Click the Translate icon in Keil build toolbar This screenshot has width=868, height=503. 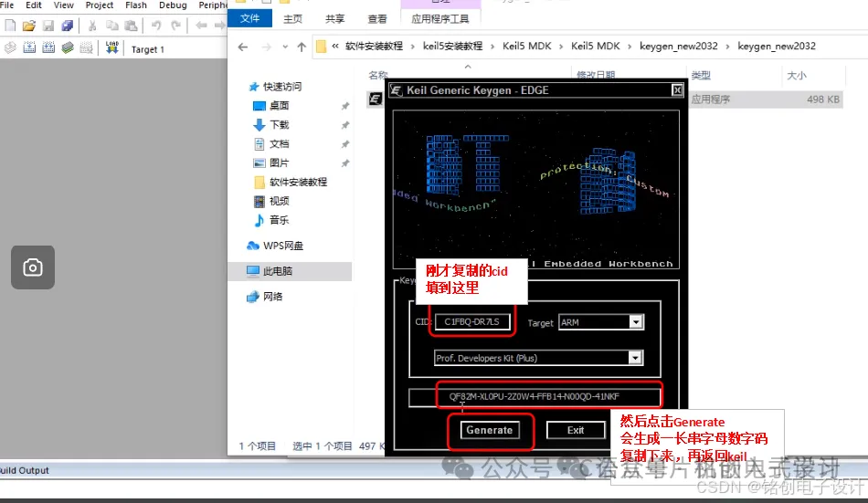[x=10, y=48]
